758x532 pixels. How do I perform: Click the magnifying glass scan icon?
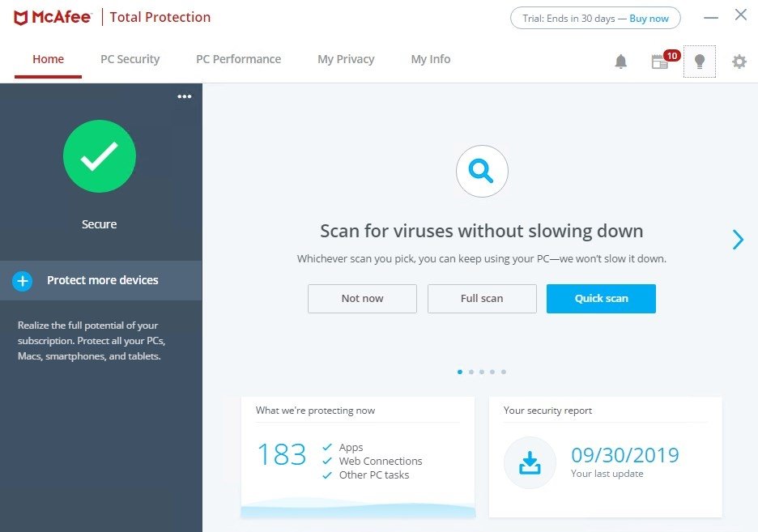[x=482, y=171]
